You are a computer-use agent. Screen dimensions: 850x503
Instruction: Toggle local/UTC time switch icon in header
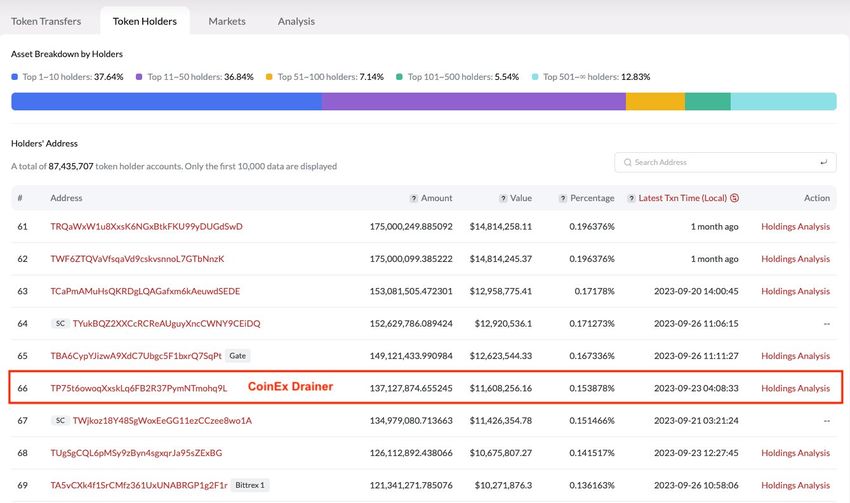[x=735, y=198]
